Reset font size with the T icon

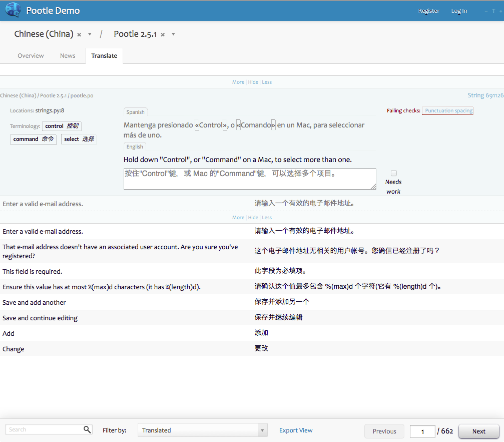click(x=493, y=11)
